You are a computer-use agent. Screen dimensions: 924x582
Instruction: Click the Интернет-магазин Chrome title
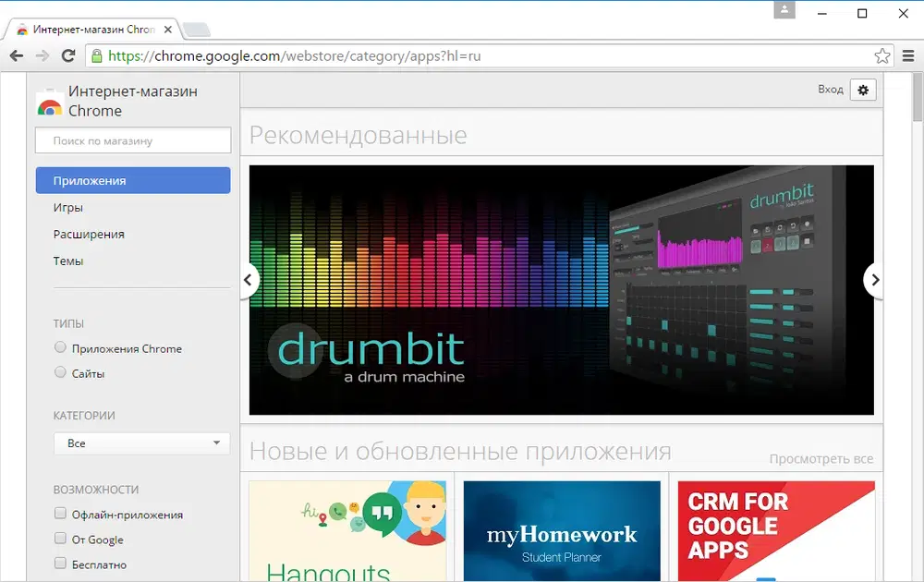coord(132,101)
